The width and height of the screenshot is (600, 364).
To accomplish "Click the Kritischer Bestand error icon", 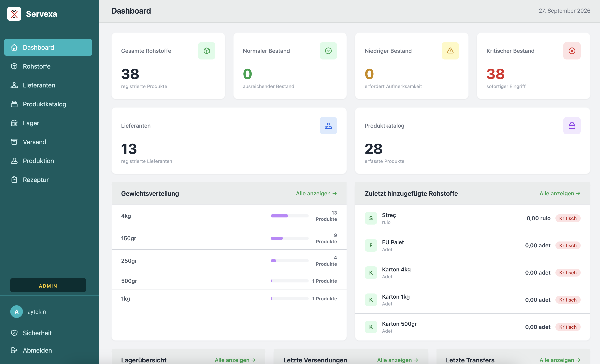I will tap(572, 51).
